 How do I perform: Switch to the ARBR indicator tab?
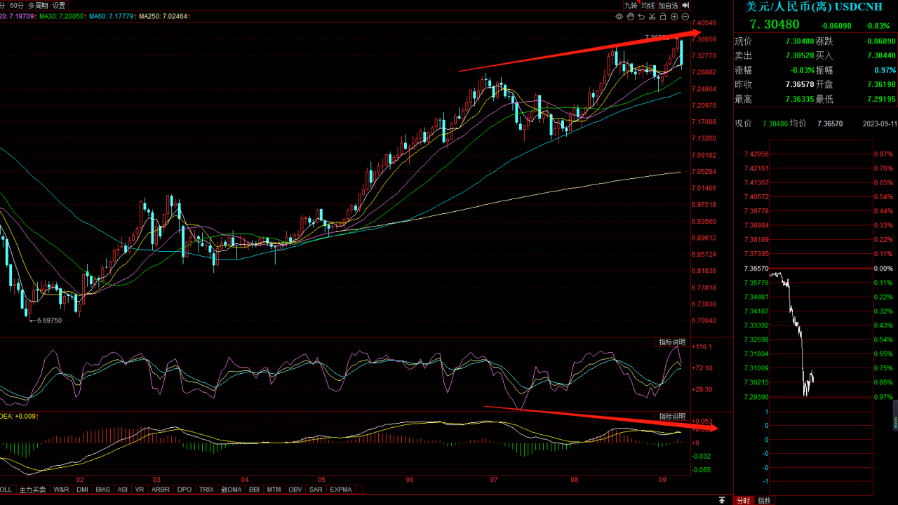pyautogui.click(x=160, y=490)
